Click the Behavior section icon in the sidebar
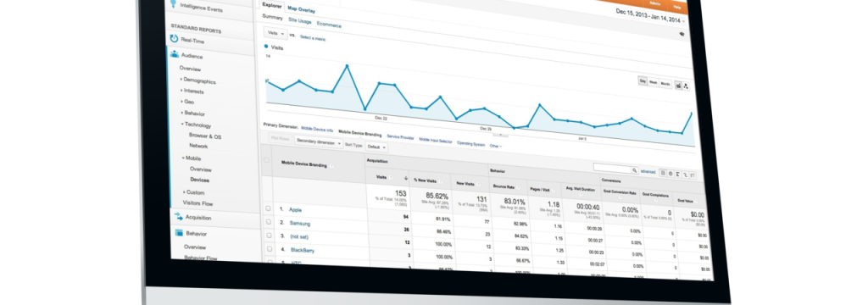 coord(179,233)
